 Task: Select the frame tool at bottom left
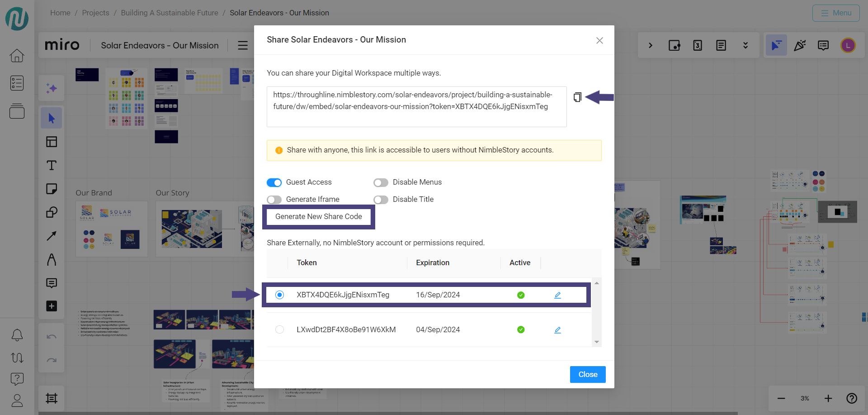[x=52, y=398]
